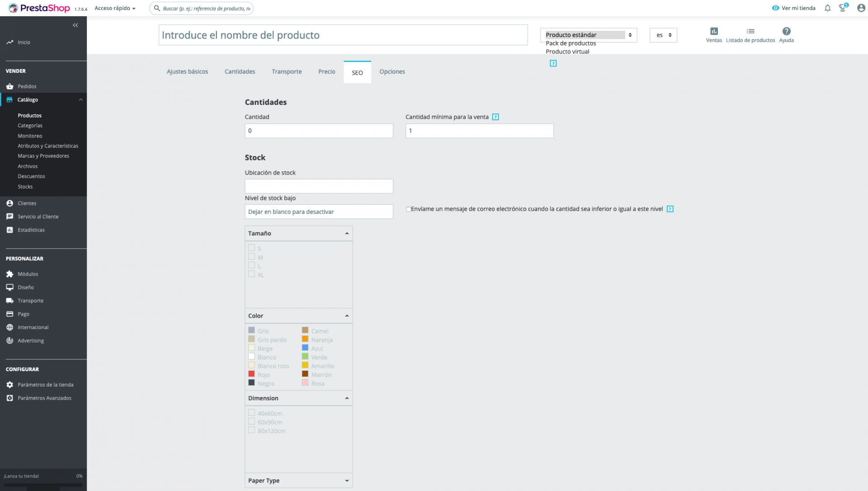This screenshot has width=868, height=491.
Task: Collapse the sidebar with double-chevron icon
Action: coord(75,25)
